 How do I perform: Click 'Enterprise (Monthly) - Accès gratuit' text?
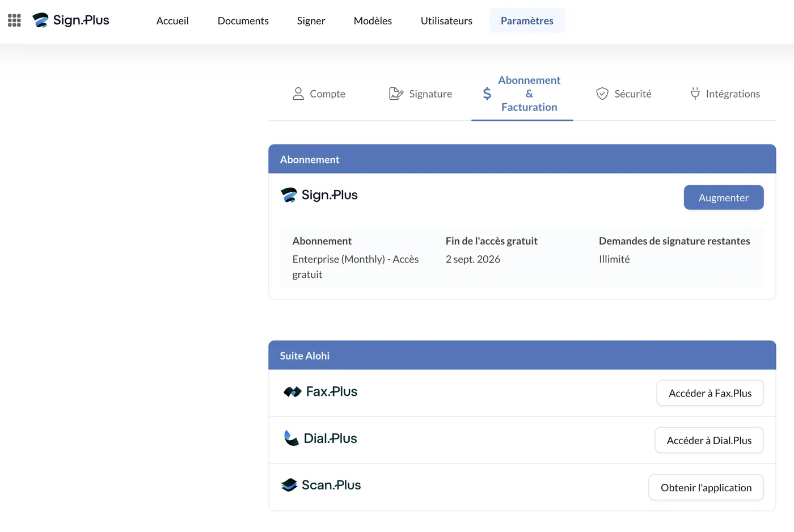(356, 267)
